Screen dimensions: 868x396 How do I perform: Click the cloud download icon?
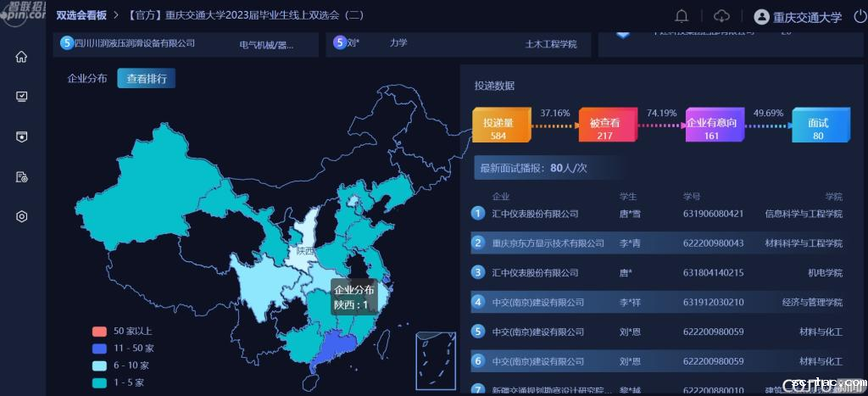721,16
